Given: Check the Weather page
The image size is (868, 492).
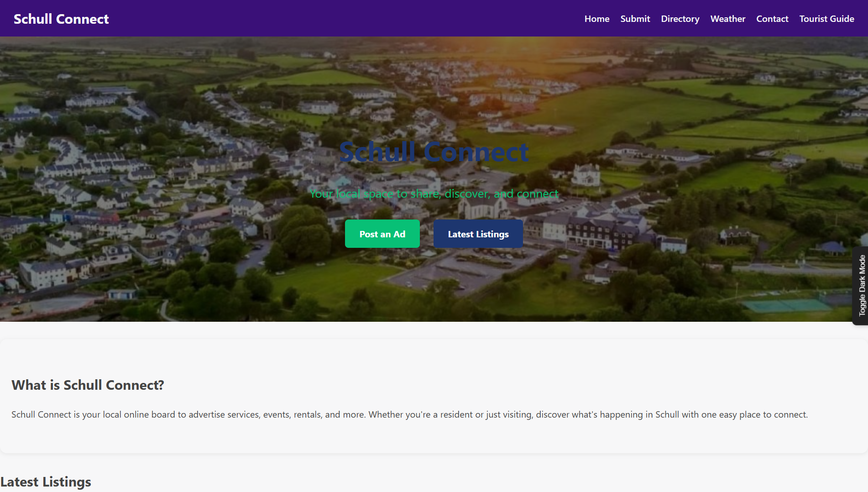Looking at the screenshot, I should click(727, 19).
